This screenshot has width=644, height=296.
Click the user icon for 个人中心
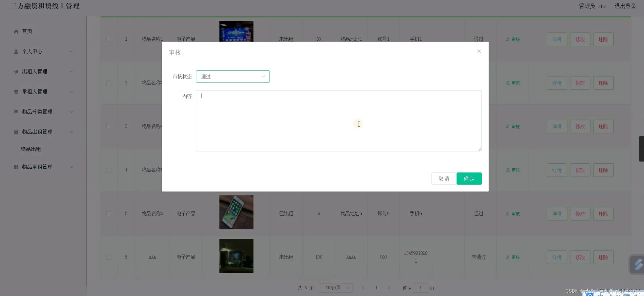pyautogui.click(x=16, y=52)
